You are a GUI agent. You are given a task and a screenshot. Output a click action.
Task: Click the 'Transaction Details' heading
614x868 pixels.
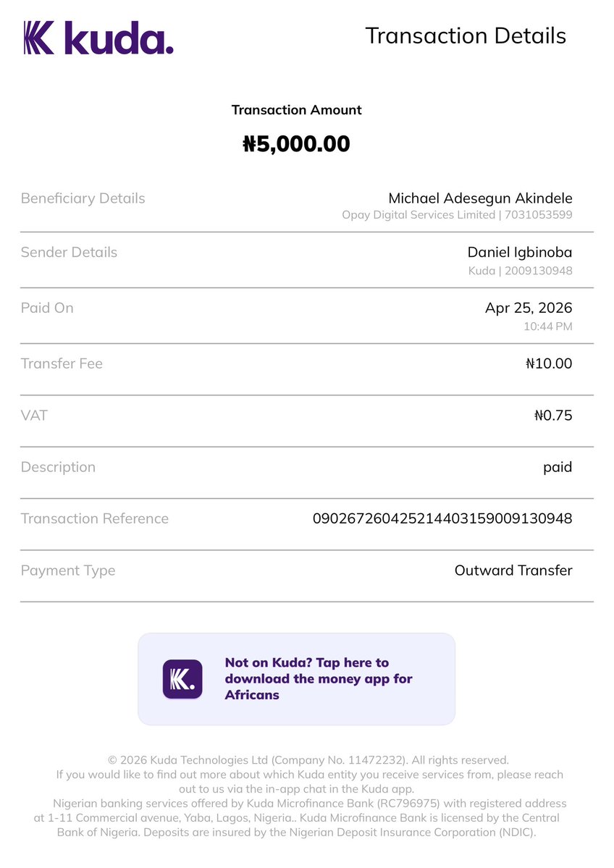[x=466, y=36]
